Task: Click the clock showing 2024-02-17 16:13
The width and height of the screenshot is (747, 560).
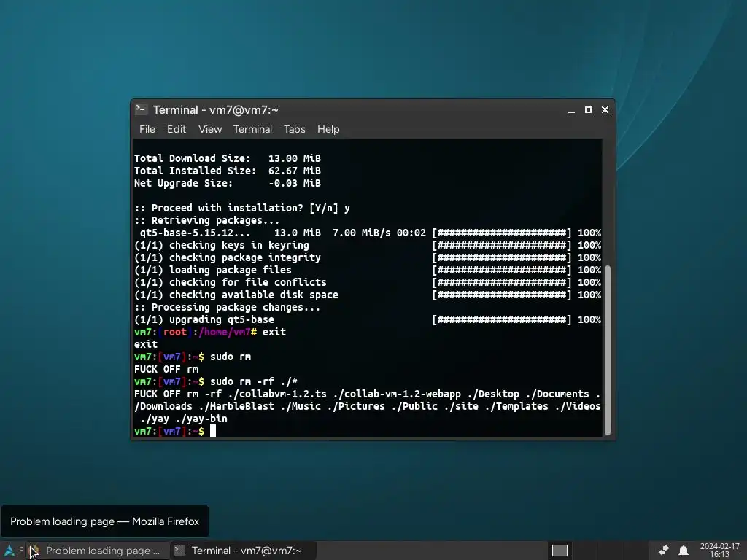Action: [x=719, y=551]
